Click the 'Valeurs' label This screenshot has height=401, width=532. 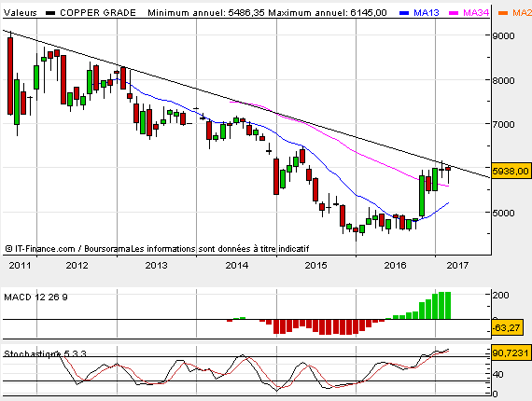point(20,13)
